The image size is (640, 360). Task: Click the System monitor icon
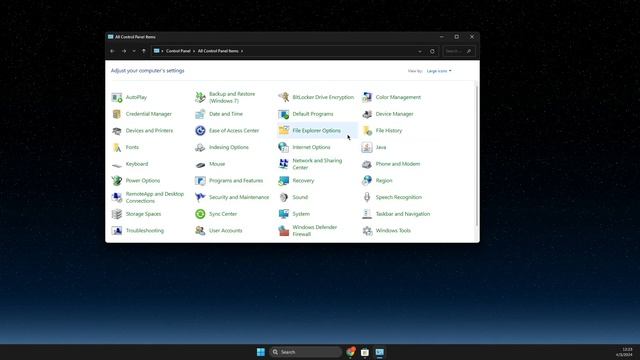283,214
